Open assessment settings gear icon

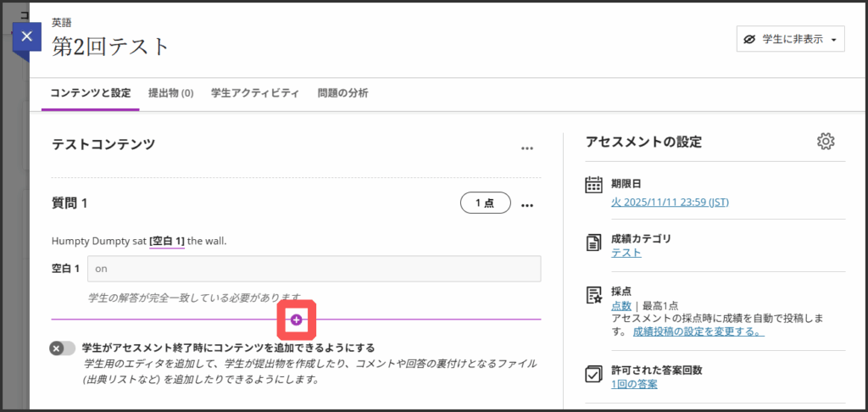[826, 142]
